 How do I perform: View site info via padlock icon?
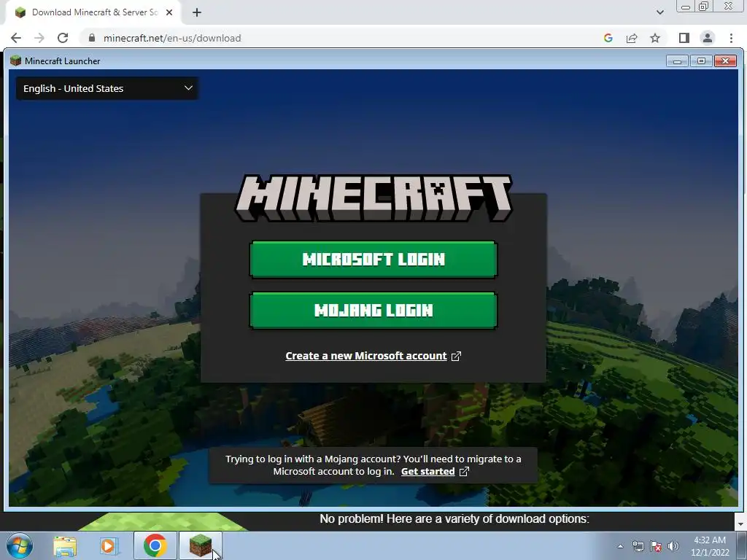92,38
